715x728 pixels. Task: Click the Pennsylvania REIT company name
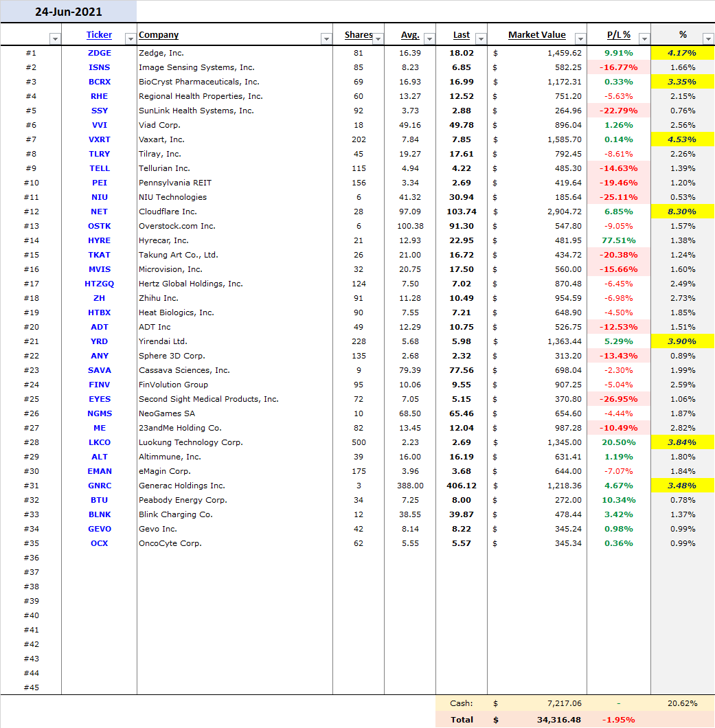pyautogui.click(x=175, y=183)
